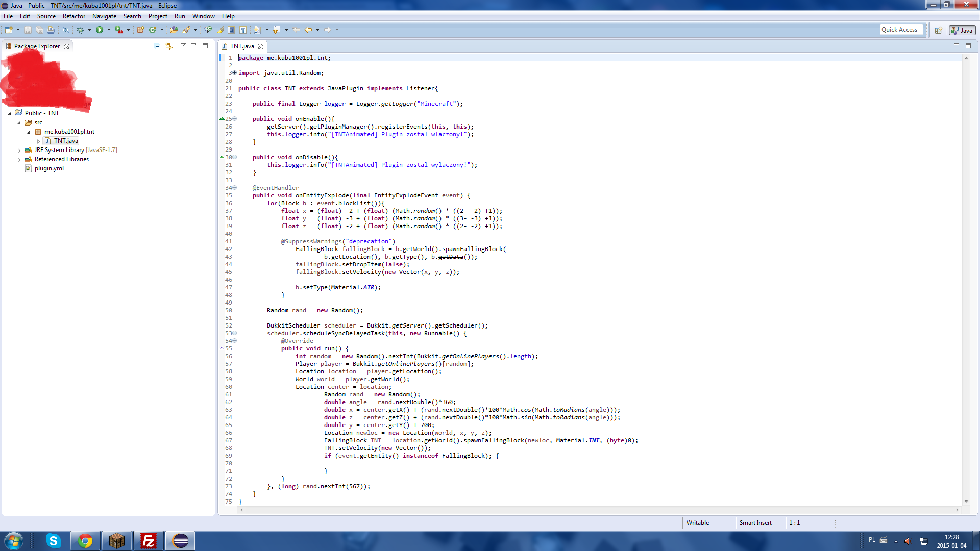
Task: Collapse all in Package Explorer
Action: pyautogui.click(x=157, y=46)
